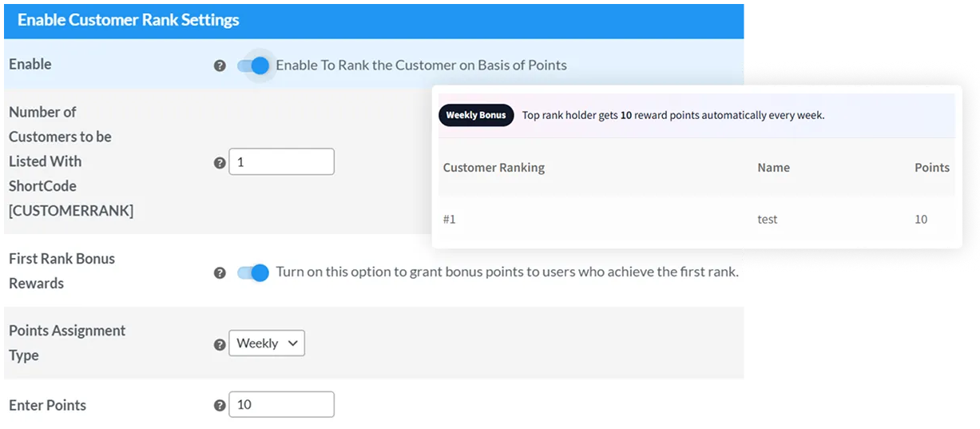The width and height of the screenshot is (980, 429).
Task: Click the Enable Customer Rank Settings header
Action: (x=129, y=20)
